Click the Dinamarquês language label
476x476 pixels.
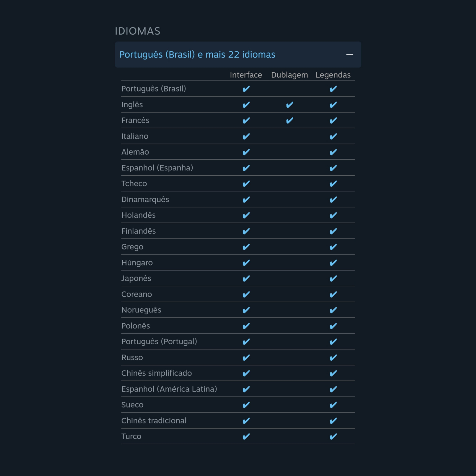(145, 199)
